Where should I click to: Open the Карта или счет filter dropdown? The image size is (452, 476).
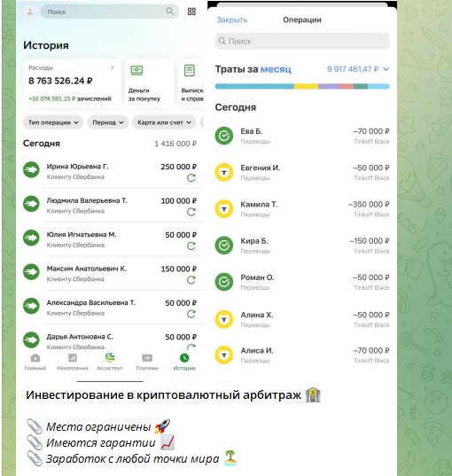point(164,122)
